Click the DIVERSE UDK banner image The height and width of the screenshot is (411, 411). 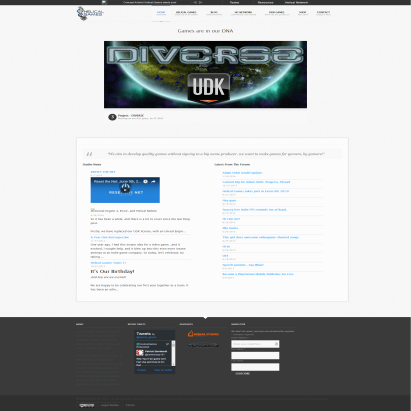(205, 74)
